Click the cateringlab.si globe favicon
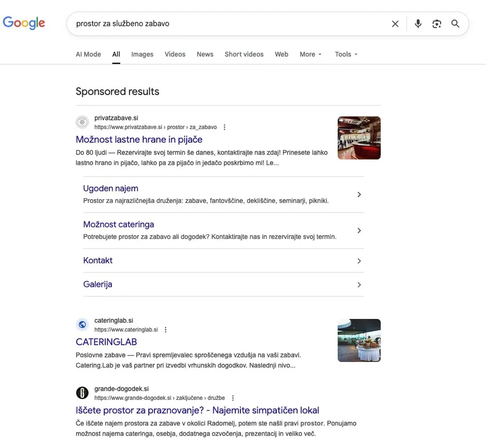The height and width of the screenshot is (448, 486). point(82,324)
